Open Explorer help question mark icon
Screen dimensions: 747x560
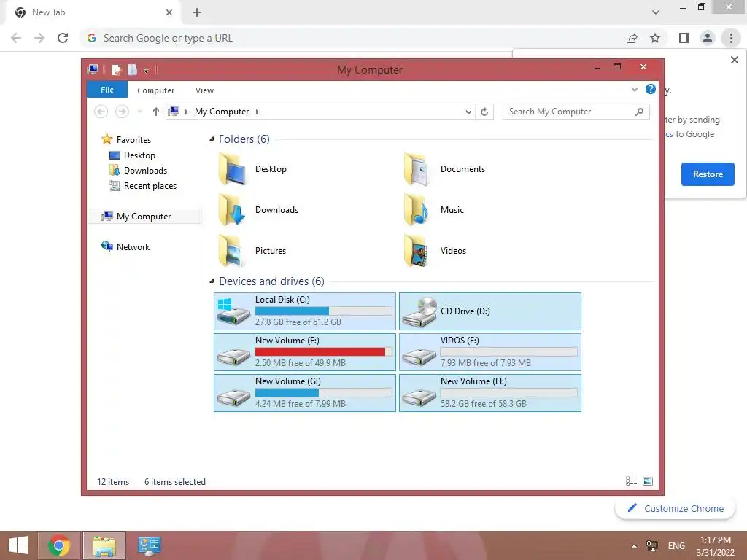tap(650, 89)
